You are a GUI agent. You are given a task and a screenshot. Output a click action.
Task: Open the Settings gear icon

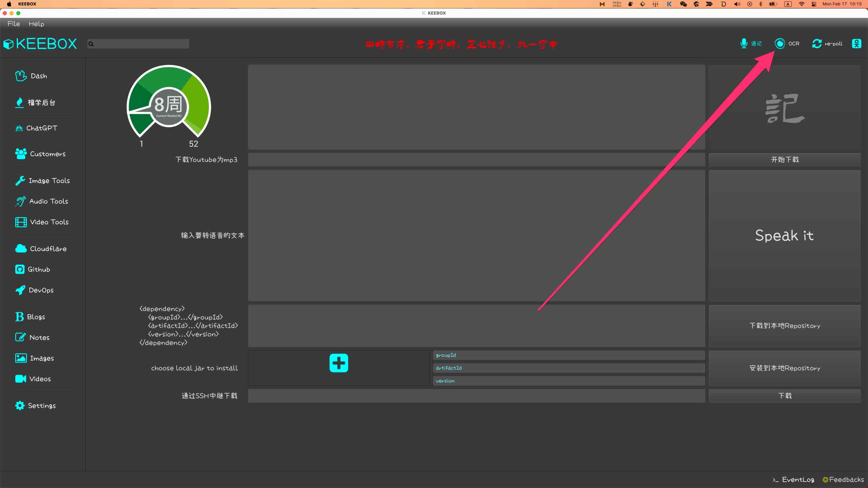pos(20,406)
